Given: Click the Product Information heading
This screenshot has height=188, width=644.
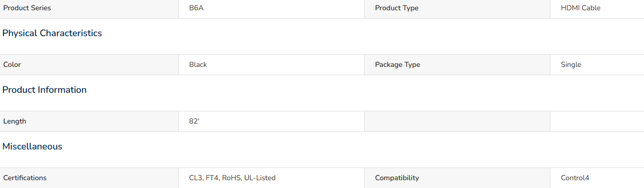Looking at the screenshot, I should [44, 90].
